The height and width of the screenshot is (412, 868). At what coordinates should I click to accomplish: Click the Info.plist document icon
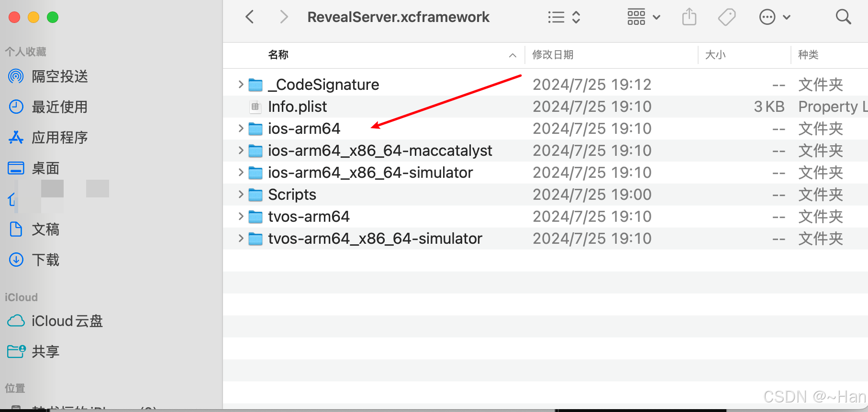coord(256,107)
